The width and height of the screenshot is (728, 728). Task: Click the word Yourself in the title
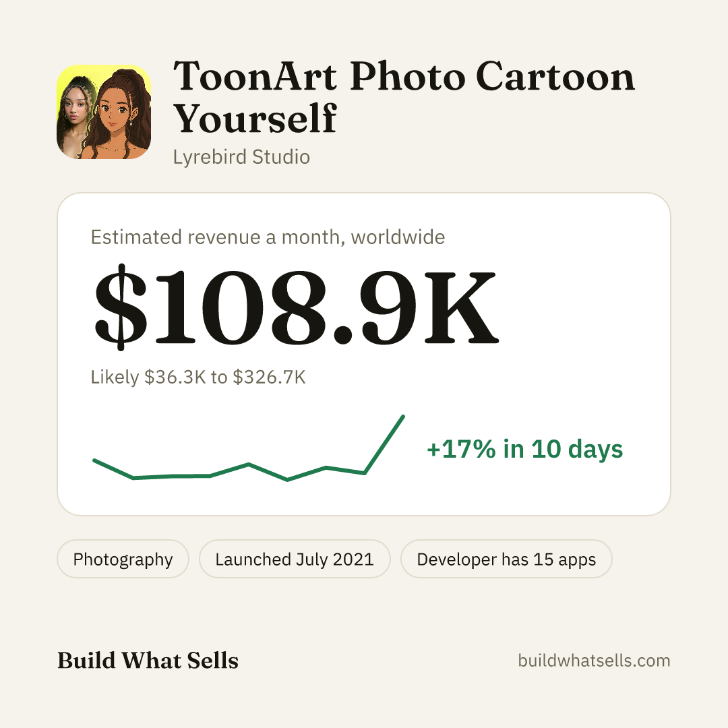255,119
